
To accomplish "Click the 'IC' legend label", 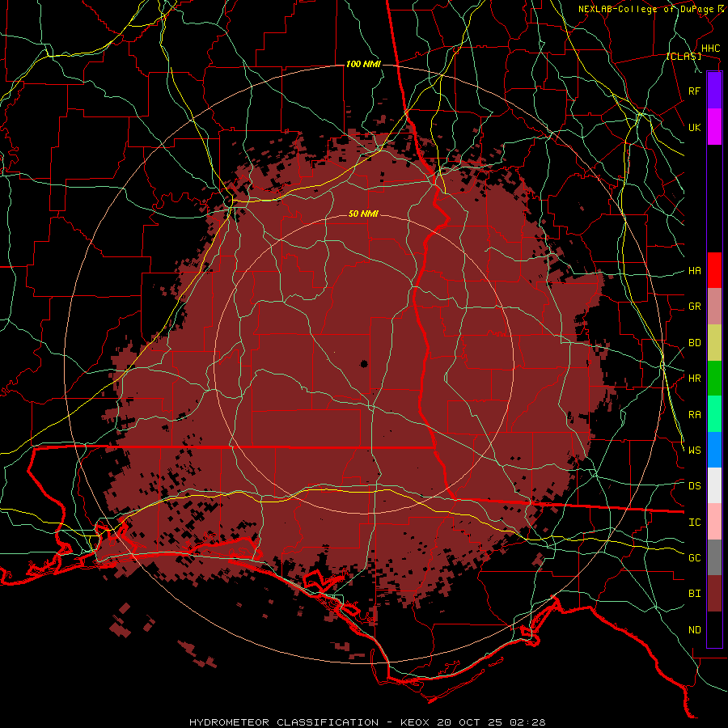I will pos(694,523).
